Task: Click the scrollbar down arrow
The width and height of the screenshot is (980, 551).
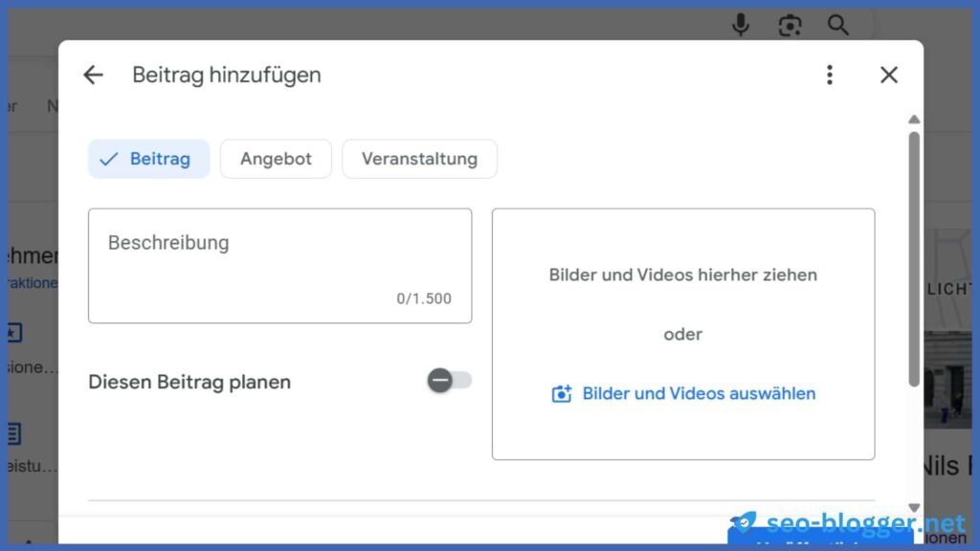Action: pyautogui.click(x=914, y=508)
